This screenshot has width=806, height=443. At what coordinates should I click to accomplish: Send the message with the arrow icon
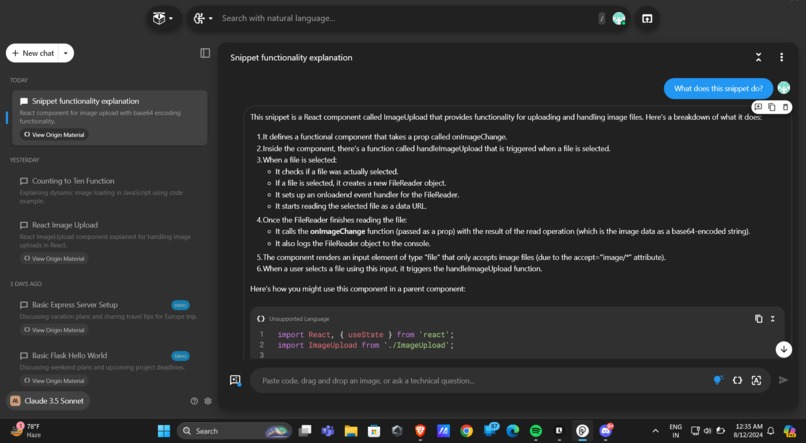pyautogui.click(x=783, y=380)
